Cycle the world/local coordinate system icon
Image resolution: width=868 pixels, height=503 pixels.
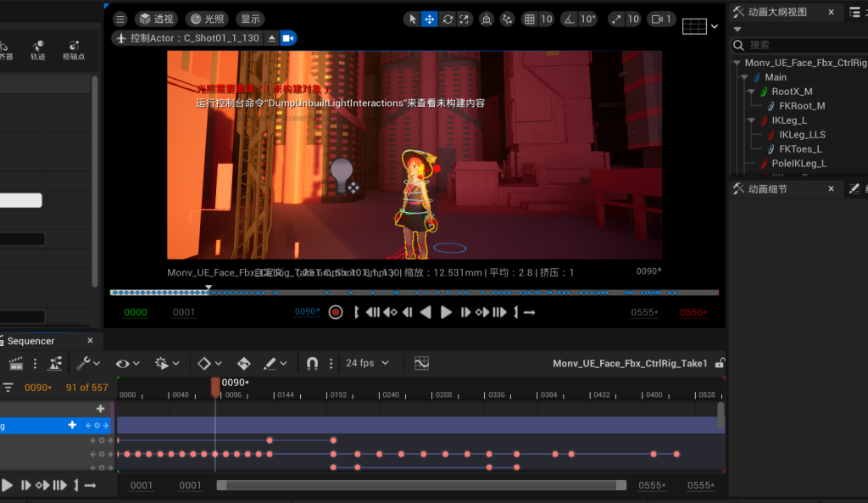point(486,20)
